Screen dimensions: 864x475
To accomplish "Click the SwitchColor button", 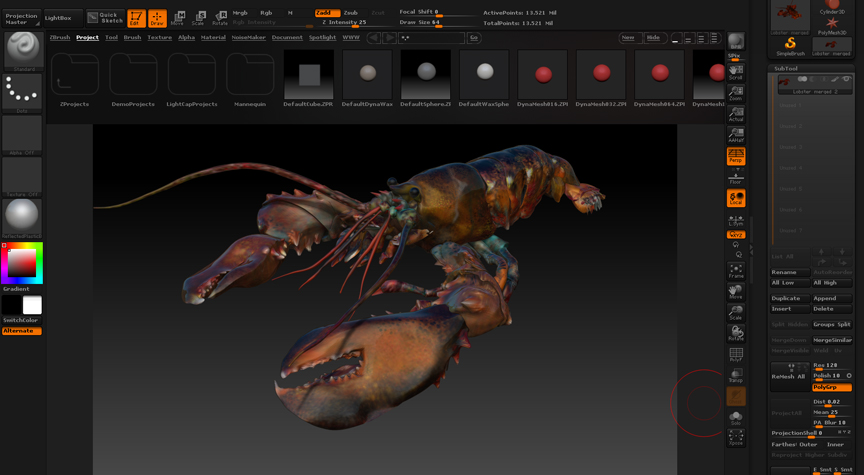I will pyautogui.click(x=22, y=320).
